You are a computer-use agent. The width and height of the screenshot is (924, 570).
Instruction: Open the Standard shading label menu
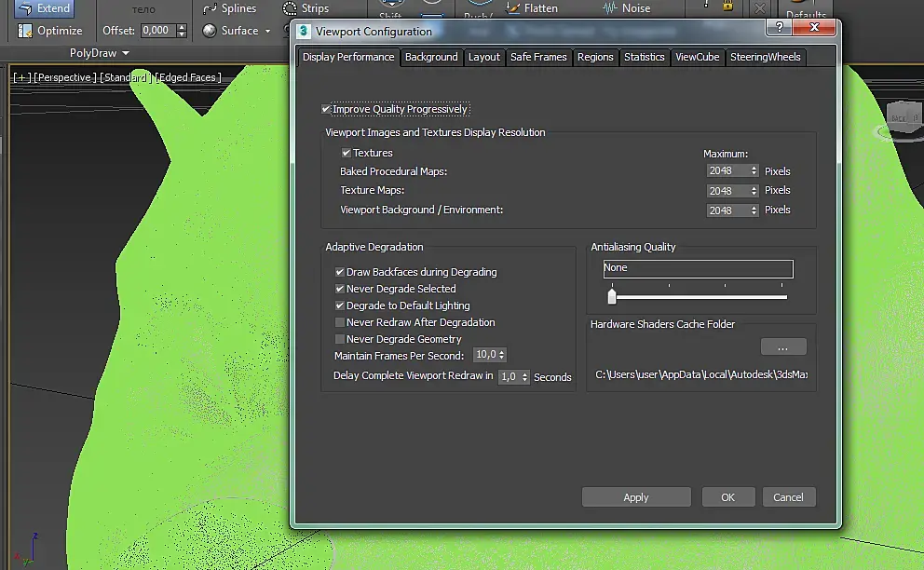click(x=126, y=77)
